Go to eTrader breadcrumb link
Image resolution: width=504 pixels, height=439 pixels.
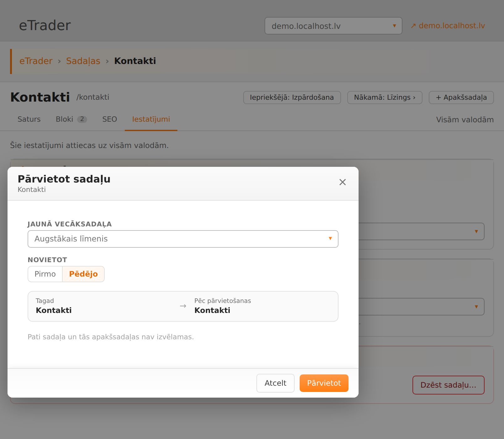[x=36, y=61]
